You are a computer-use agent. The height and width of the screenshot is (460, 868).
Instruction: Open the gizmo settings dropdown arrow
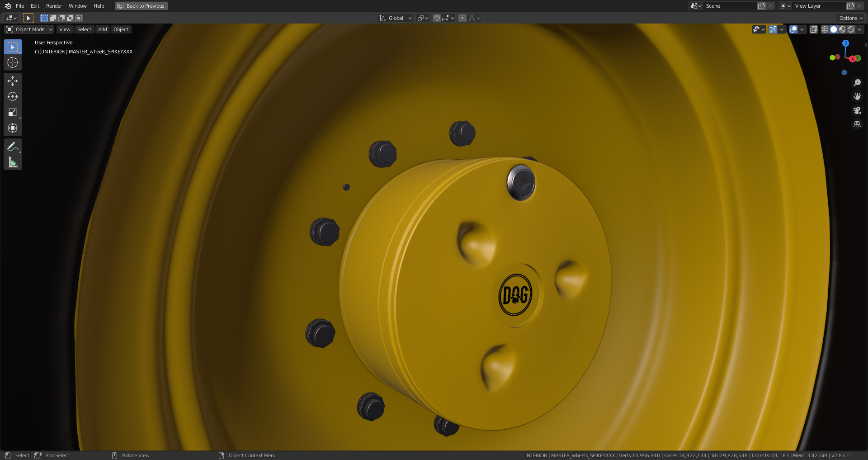pyautogui.click(x=782, y=29)
